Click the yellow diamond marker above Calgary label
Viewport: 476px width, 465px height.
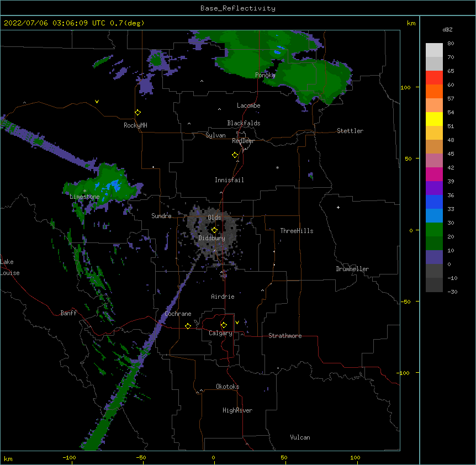(224, 325)
